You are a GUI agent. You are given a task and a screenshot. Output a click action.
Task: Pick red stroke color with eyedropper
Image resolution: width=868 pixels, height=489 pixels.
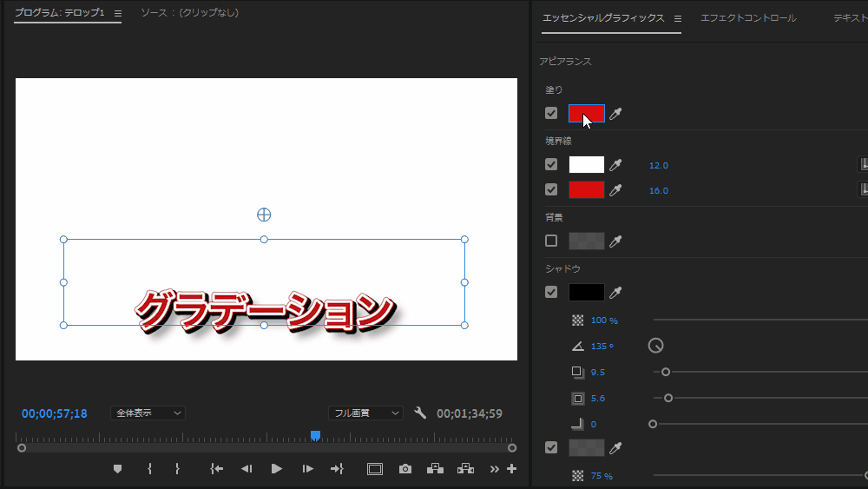pos(615,190)
